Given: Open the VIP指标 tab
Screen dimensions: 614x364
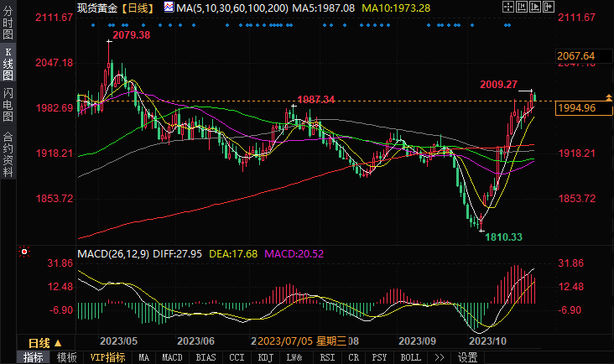Looking at the screenshot, I should (x=107, y=357).
